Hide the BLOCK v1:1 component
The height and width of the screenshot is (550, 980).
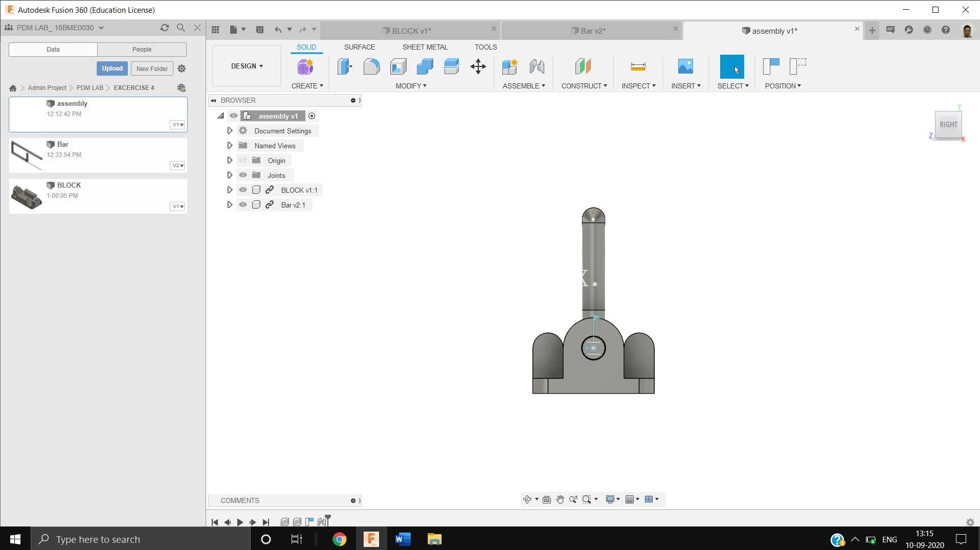pyautogui.click(x=243, y=190)
